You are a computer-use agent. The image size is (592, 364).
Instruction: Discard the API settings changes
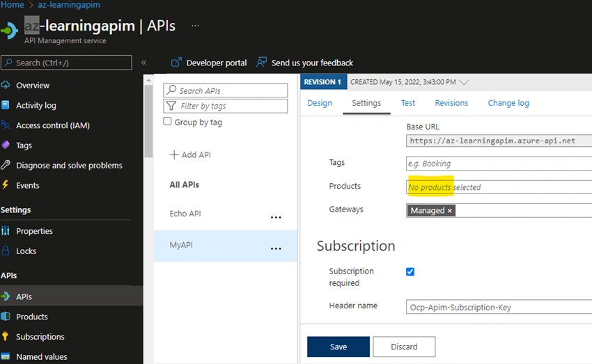pyautogui.click(x=404, y=347)
